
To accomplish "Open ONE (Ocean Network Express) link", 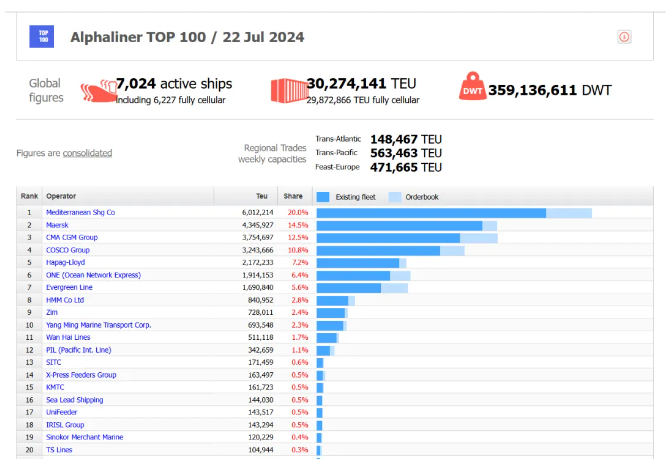I will [93, 275].
